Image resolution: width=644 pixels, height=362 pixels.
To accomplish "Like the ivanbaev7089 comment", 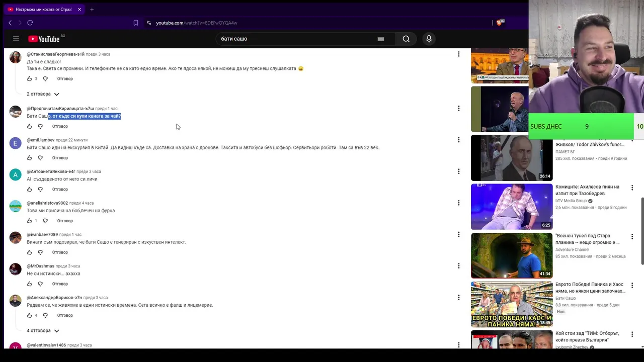I will pos(29,252).
